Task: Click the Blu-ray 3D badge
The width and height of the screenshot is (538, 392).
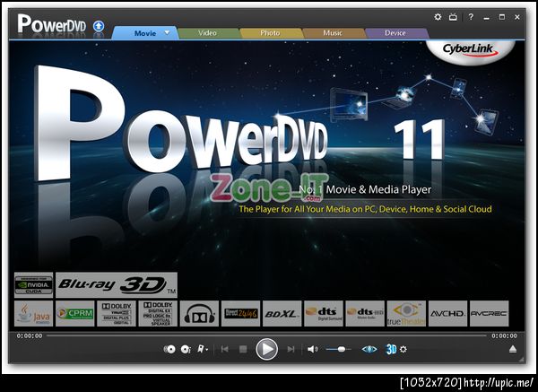Action: click(117, 285)
